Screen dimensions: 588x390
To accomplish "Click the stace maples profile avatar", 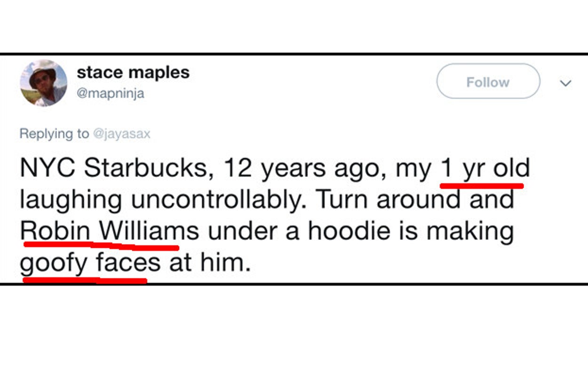I will 43,83.
